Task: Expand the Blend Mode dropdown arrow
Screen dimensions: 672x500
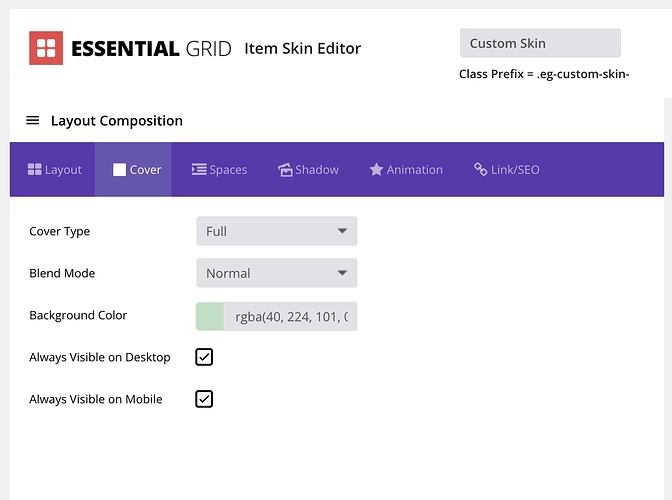Action: click(x=342, y=273)
